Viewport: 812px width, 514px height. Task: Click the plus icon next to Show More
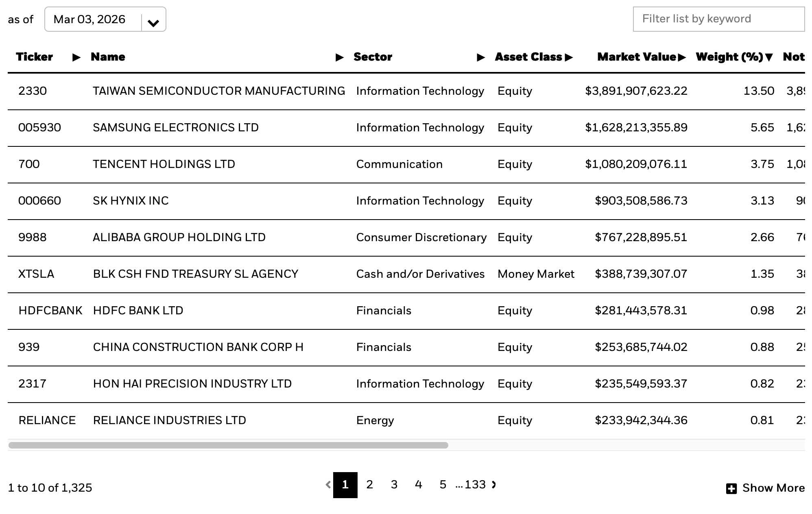[x=731, y=488]
